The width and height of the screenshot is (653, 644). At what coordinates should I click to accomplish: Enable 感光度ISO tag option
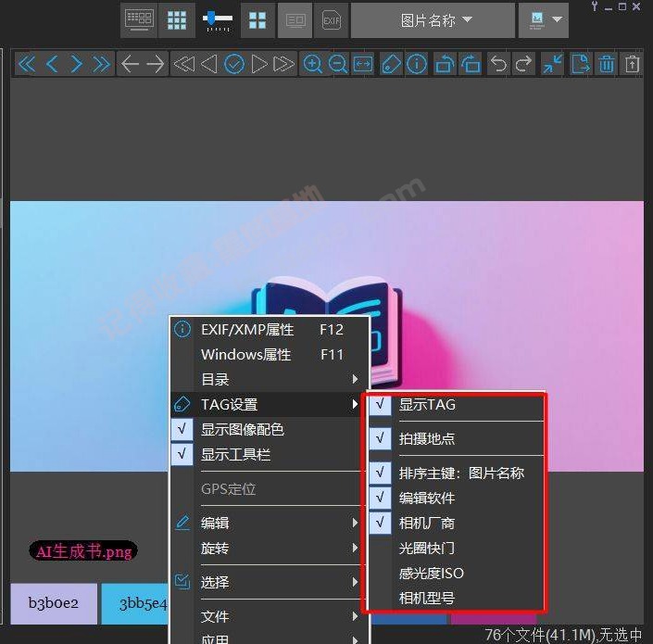(456, 574)
